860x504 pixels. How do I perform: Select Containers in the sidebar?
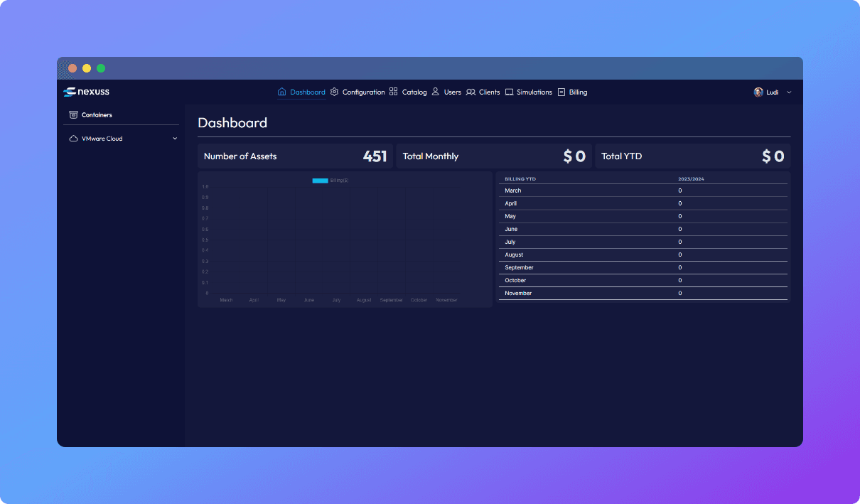[97, 114]
